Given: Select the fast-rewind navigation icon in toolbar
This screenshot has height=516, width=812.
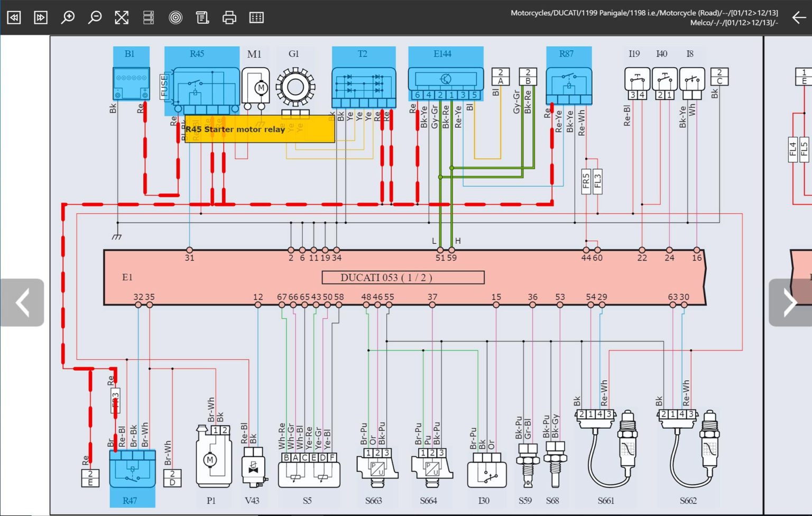Looking at the screenshot, I should [x=14, y=17].
